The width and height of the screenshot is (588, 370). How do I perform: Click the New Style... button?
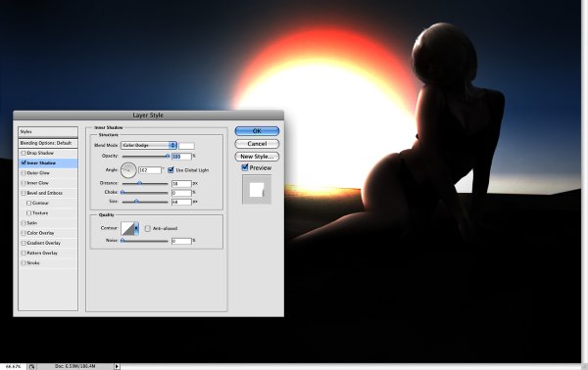coord(257,157)
